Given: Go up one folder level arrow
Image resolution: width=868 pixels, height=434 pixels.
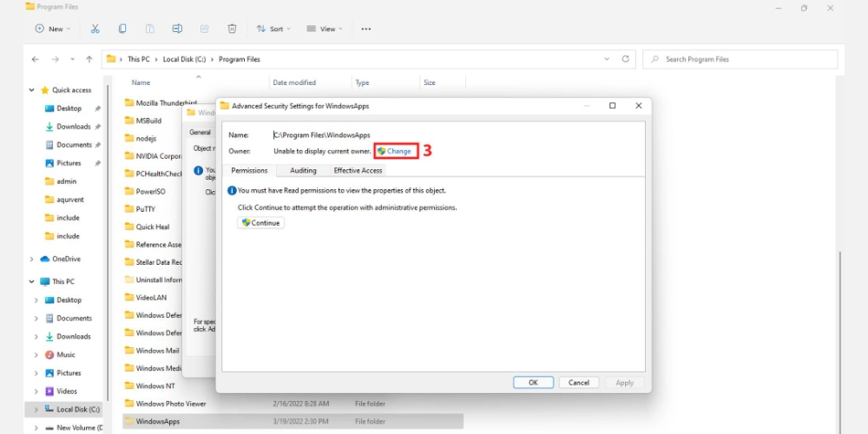Looking at the screenshot, I should [89, 59].
